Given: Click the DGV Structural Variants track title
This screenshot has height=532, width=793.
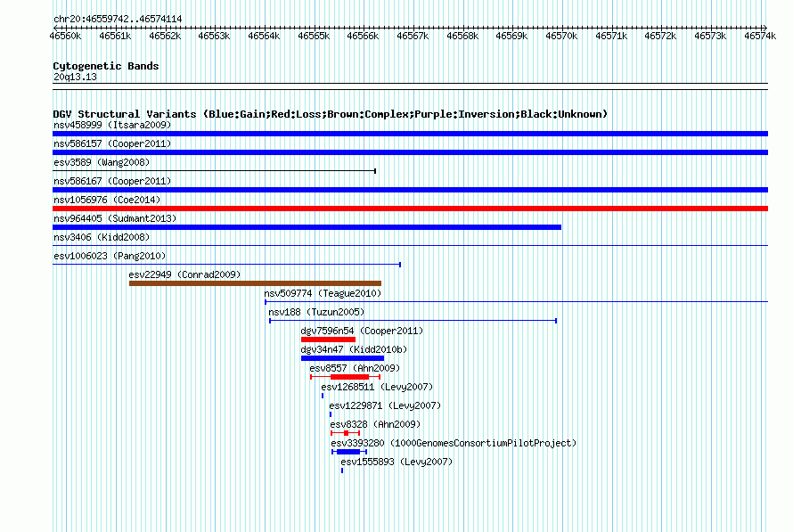Looking at the screenshot, I should pos(331,114).
